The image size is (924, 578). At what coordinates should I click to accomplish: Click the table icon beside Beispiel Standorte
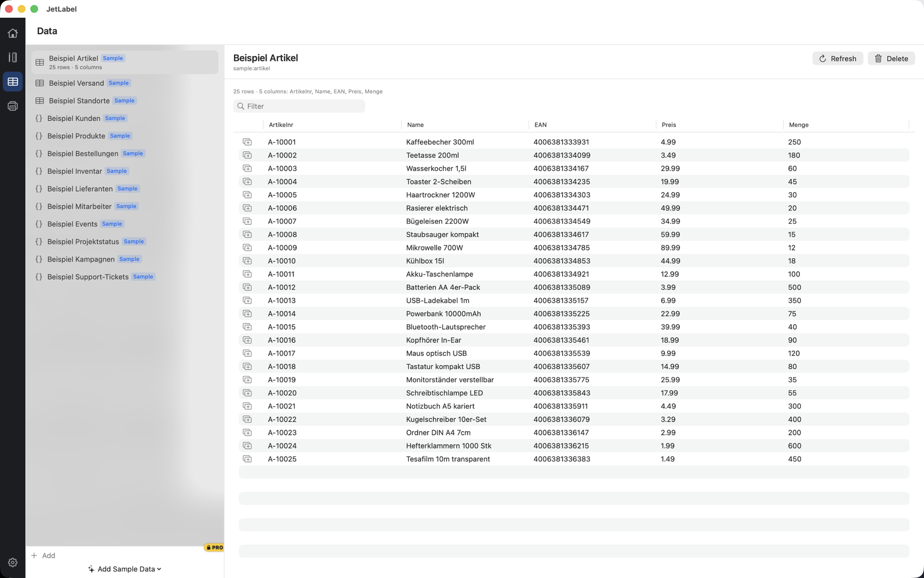click(x=39, y=101)
